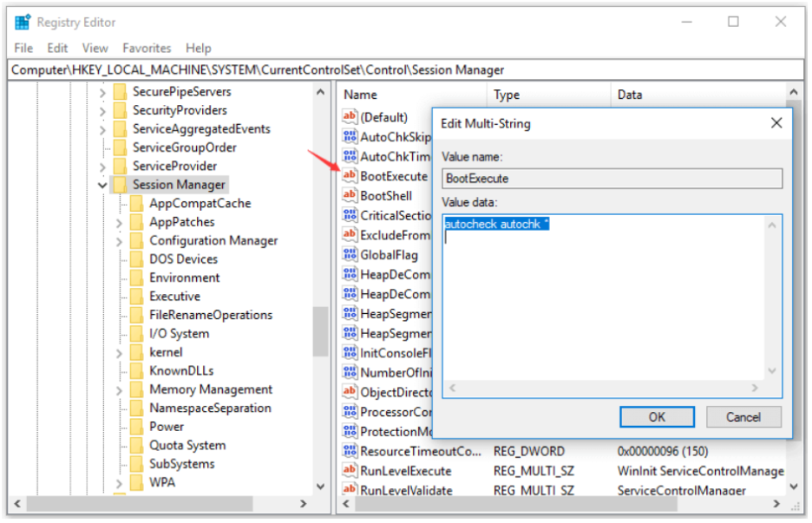The width and height of the screenshot is (812, 523).
Task: Confirm the Multi-String edit with OK
Action: coord(657,417)
